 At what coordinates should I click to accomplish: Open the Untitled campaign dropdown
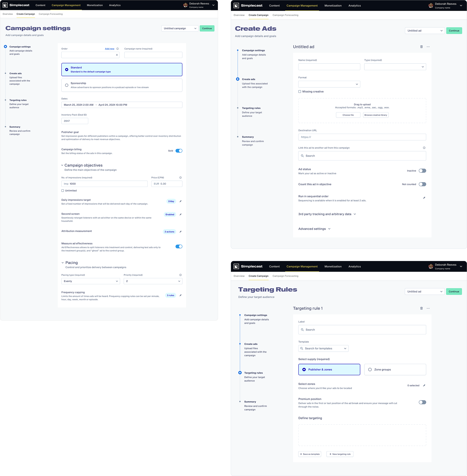point(180,28)
